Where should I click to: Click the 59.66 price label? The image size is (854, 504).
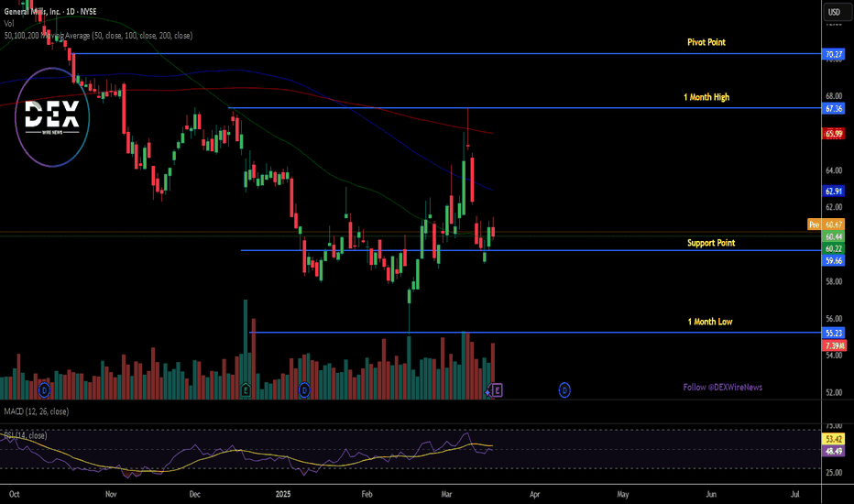[x=834, y=260]
